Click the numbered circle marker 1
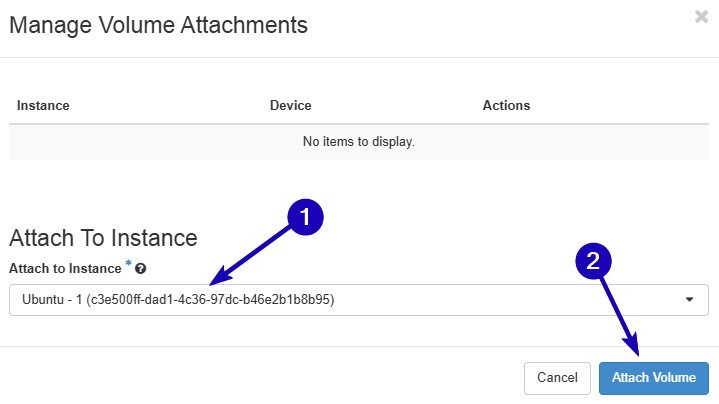Image resolution: width=719 pixels, height=404 pixels. [305, 217]
